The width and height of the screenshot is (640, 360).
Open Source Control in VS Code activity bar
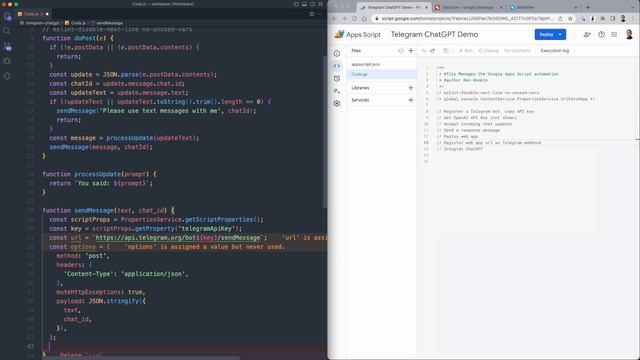(7, 47)
